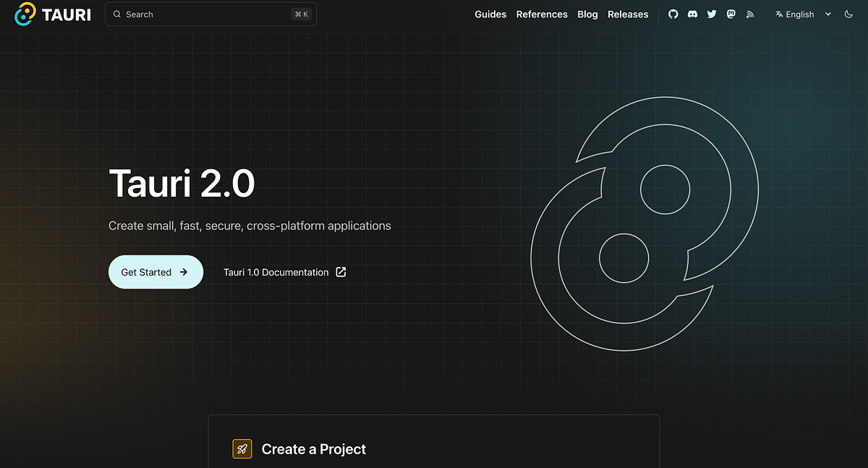Expand the English language dropdown chevron

point(827,14)
